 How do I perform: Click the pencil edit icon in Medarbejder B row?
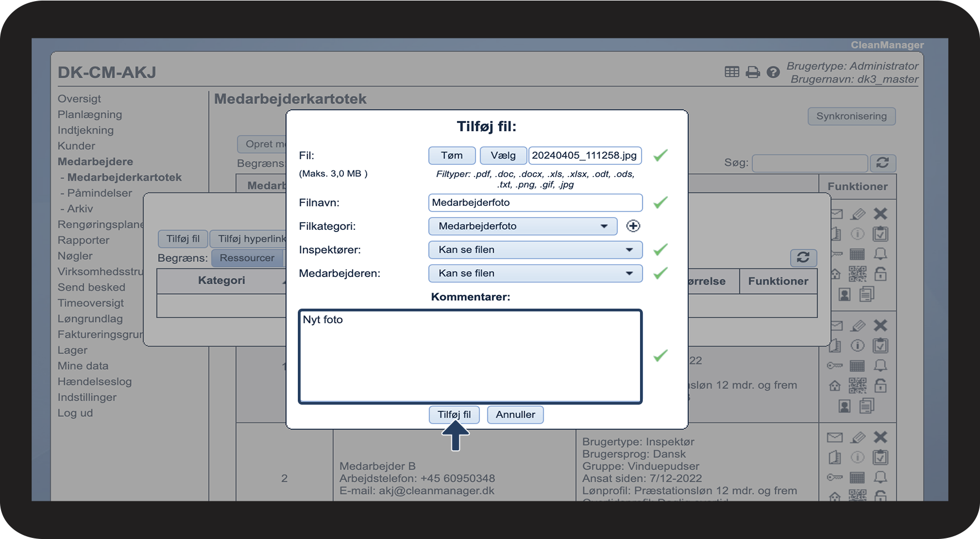coord(858,437)
